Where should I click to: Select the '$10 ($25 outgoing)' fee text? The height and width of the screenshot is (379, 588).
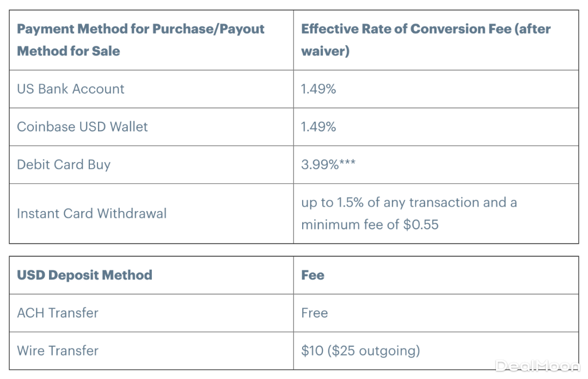tap(360, 351)
